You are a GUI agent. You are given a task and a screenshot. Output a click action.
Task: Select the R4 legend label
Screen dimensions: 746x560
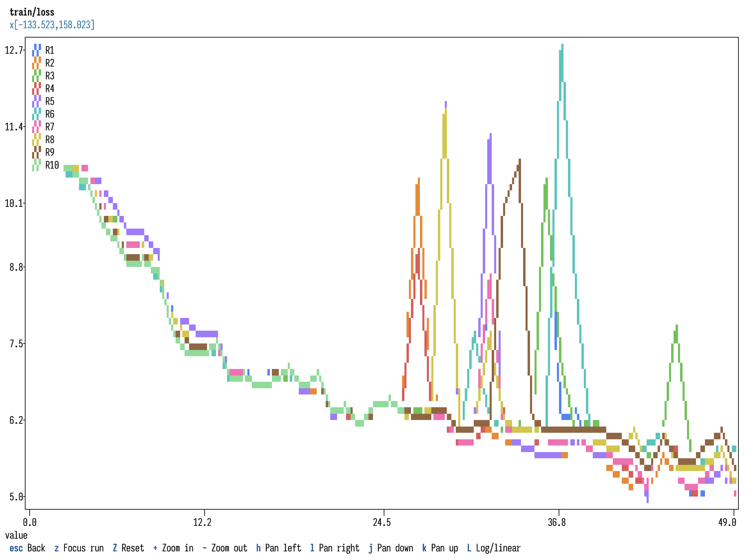pyautogui.click(x=50, y=89)
